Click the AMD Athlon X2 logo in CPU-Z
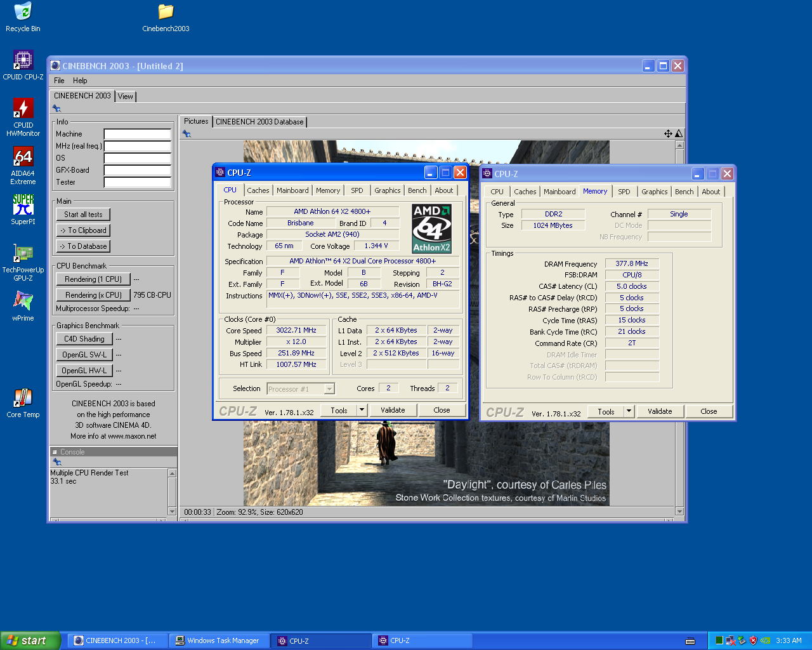 [431, 229]
